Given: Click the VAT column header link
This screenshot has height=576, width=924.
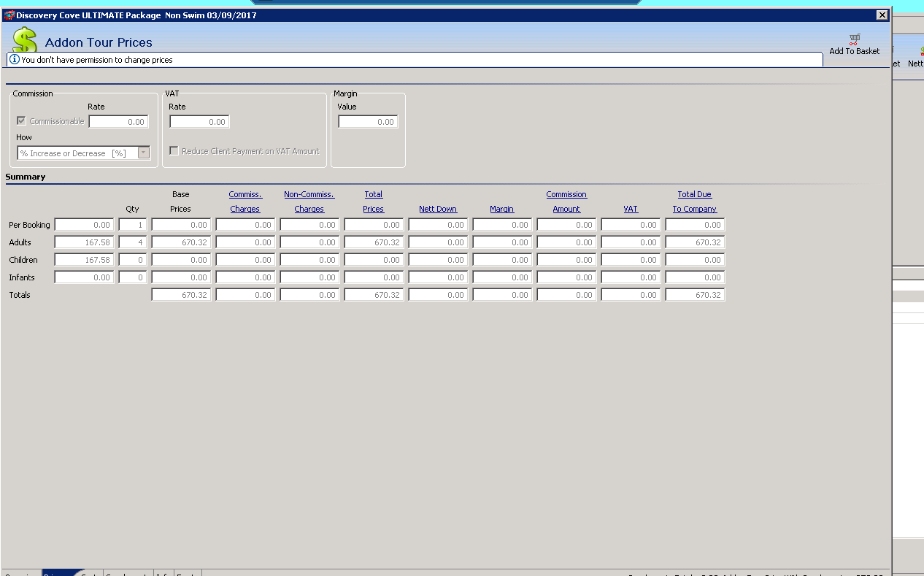Looking at the screenshot, I should 630,209.
